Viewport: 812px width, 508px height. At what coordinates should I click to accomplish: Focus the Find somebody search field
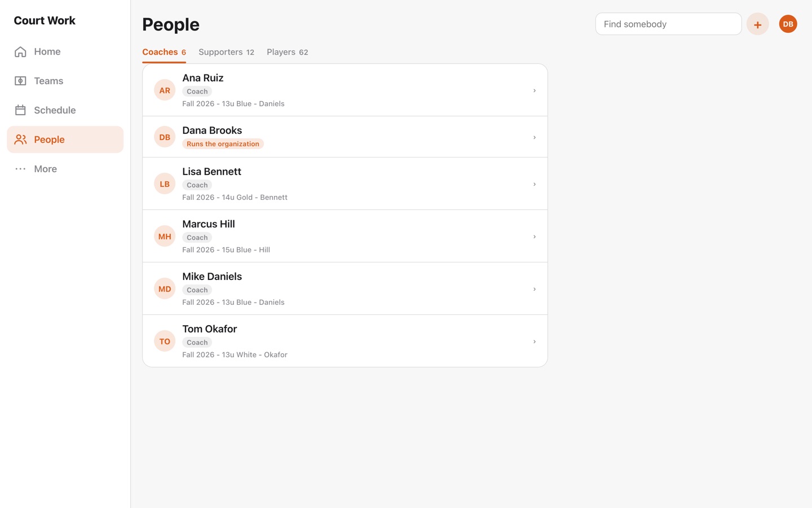point(668,24)
